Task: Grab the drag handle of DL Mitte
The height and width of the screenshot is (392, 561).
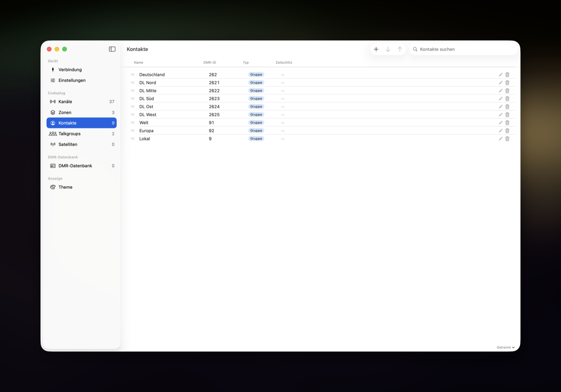Action: (133, 90)
